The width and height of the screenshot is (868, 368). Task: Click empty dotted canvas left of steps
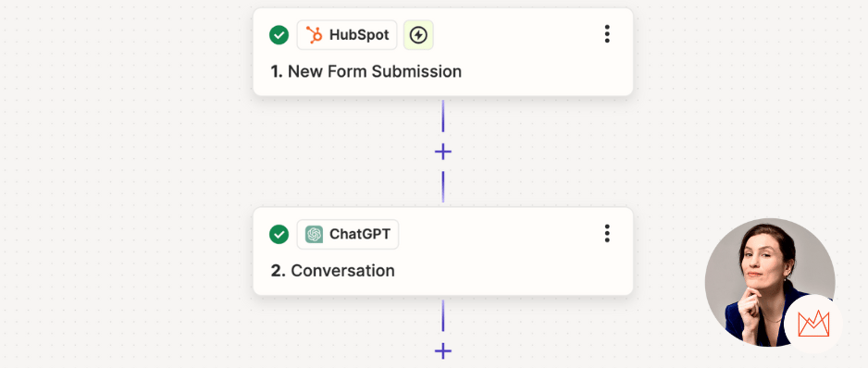click(122, 183)
